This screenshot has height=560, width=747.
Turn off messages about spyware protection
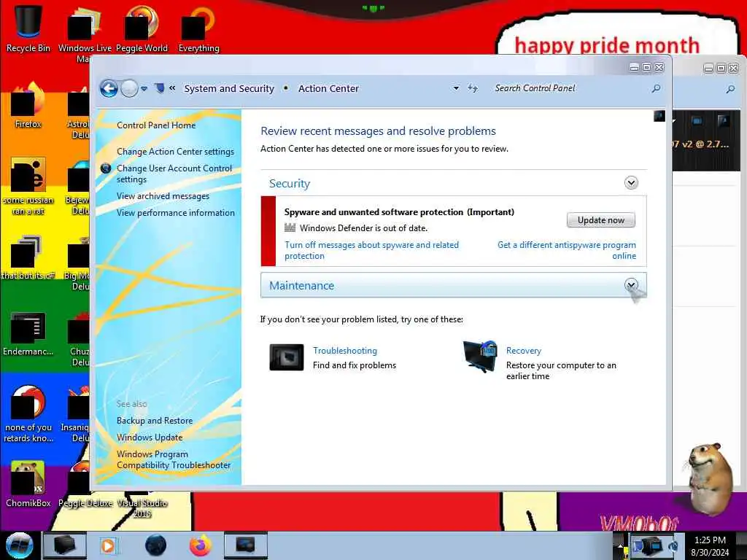tap(371, 251)
